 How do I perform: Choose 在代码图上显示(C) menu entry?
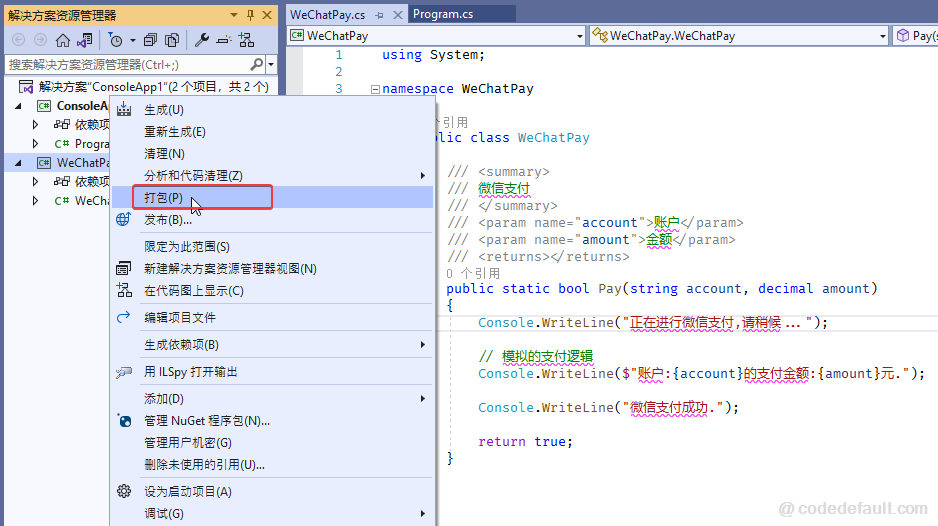272,291
